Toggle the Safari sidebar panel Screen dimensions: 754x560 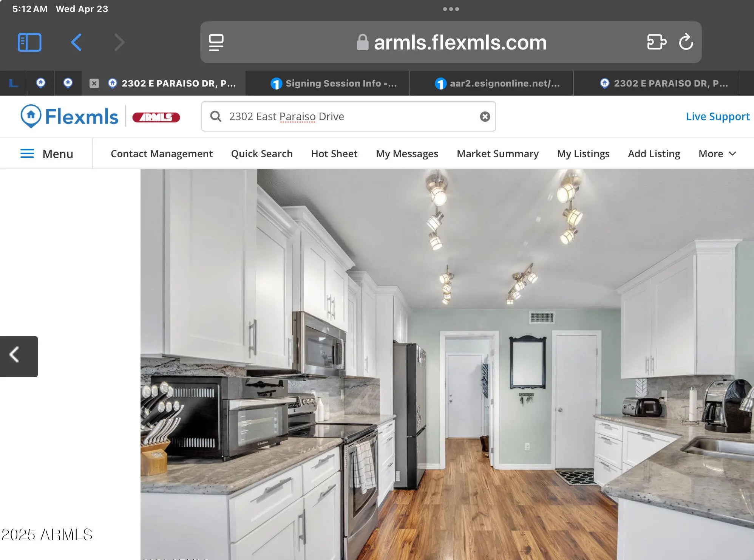pos(29,42)
